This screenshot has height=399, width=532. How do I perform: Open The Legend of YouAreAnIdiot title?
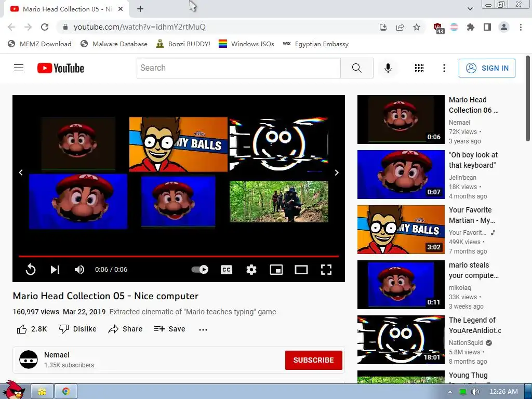pyautogui.click(x=475, y=325)
